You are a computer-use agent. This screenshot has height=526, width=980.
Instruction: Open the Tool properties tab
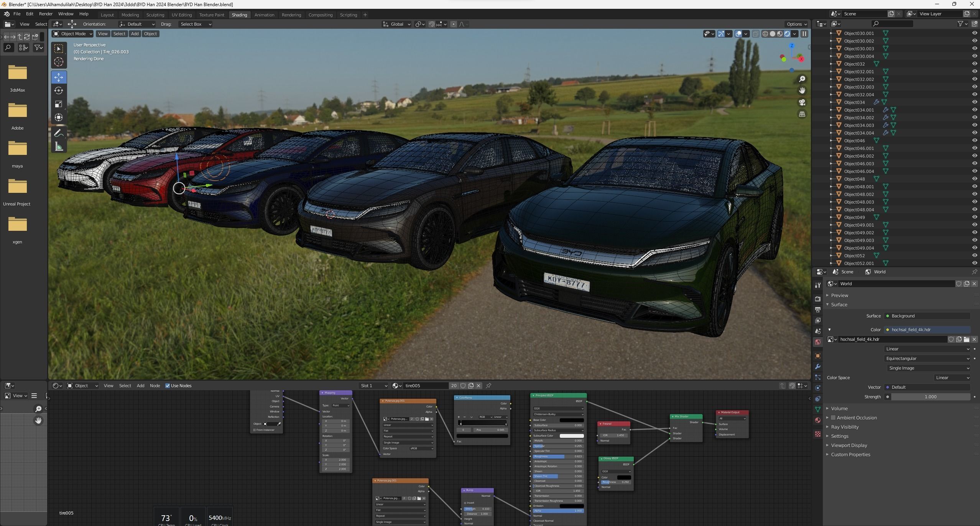click(818, 285)
